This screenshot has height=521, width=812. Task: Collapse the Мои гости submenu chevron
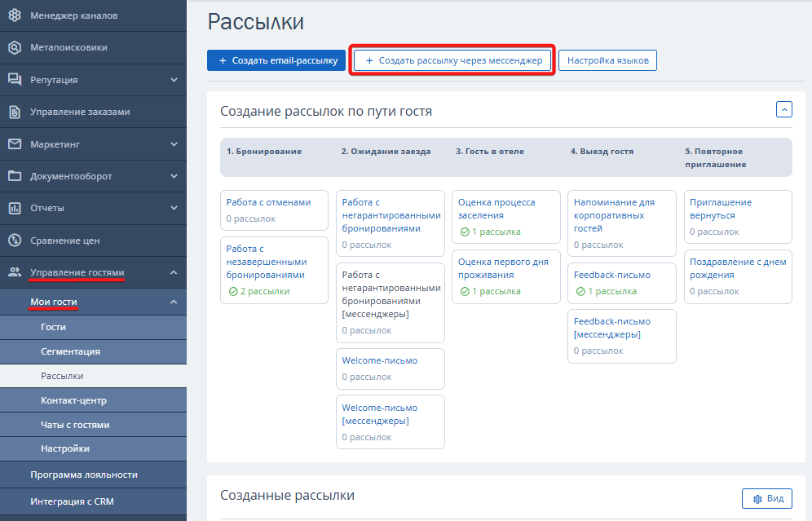click(x=174, y=302)
